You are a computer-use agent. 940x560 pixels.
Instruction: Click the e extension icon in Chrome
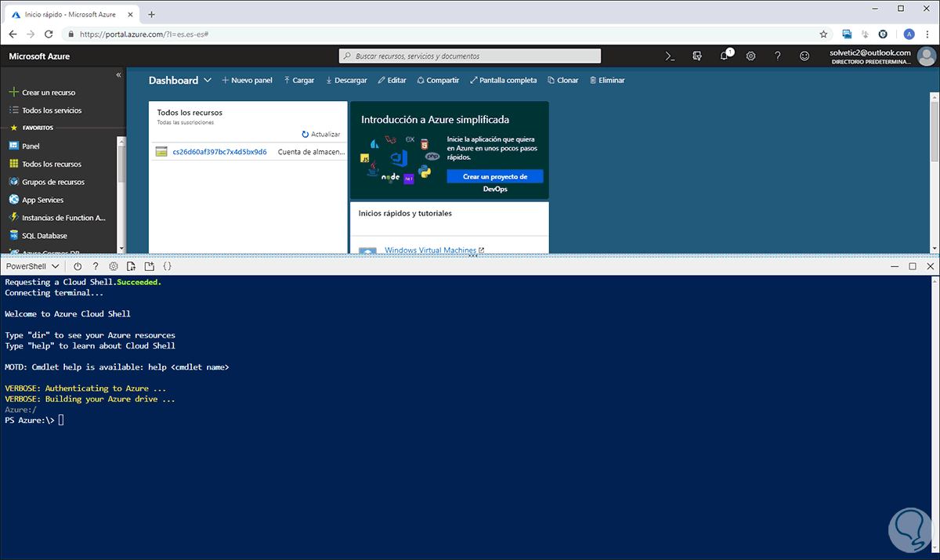coord(883,34)
